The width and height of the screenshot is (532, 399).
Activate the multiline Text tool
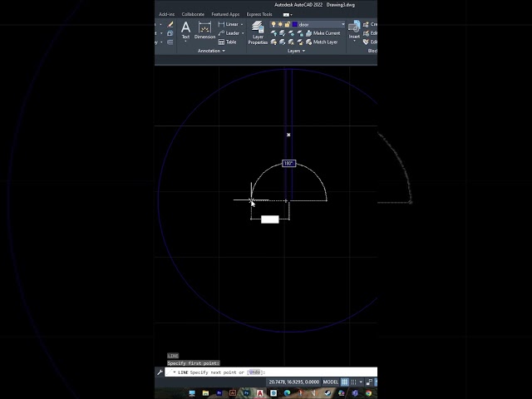click(x=185, y=30)
